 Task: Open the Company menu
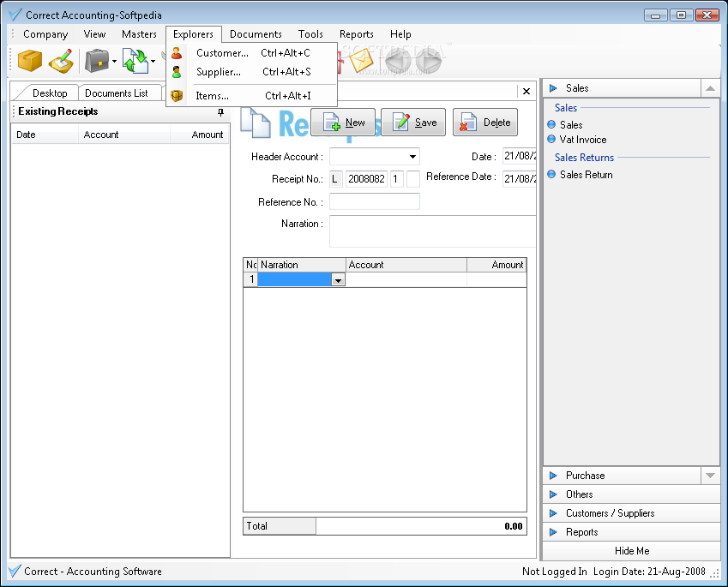(x=45, y=34)
